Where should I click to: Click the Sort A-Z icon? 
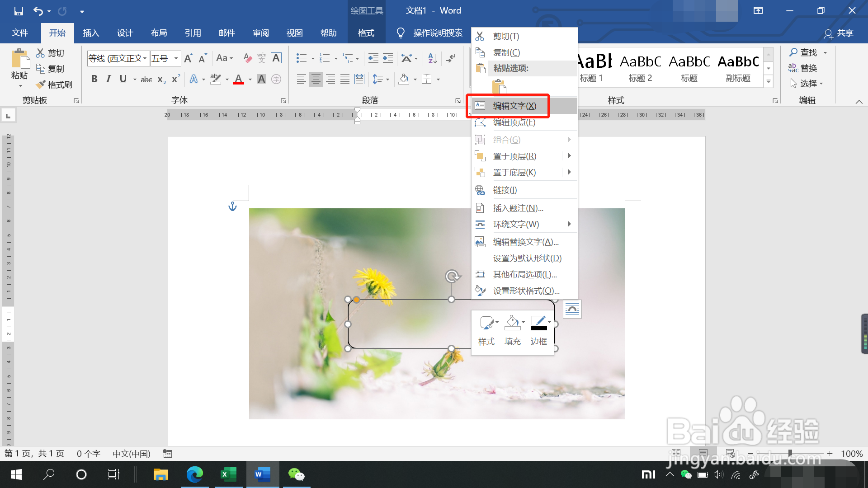click(x=432, y=58)
